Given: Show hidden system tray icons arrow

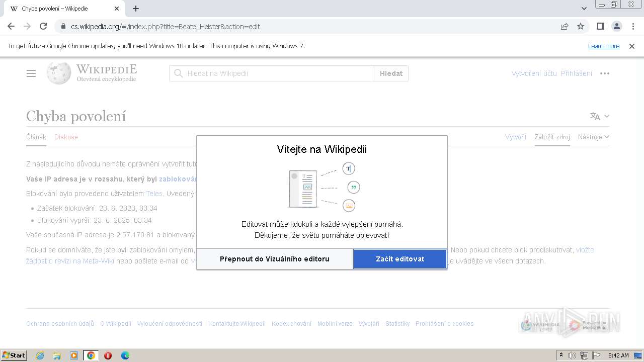Looking at the screenshot, I should tap(561, 355).
